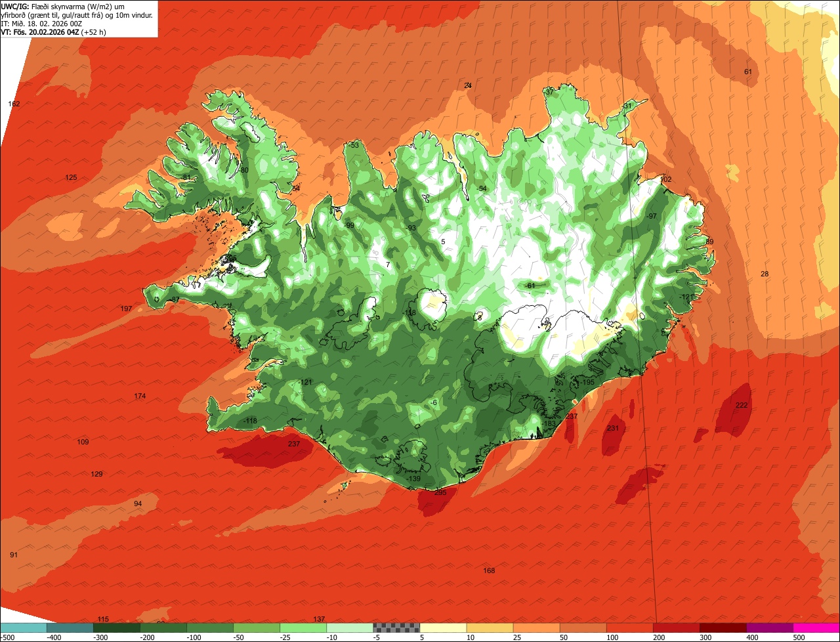
Task: Click the '197' value off the Snæfellsnes tip
Action: click(126, 309)
